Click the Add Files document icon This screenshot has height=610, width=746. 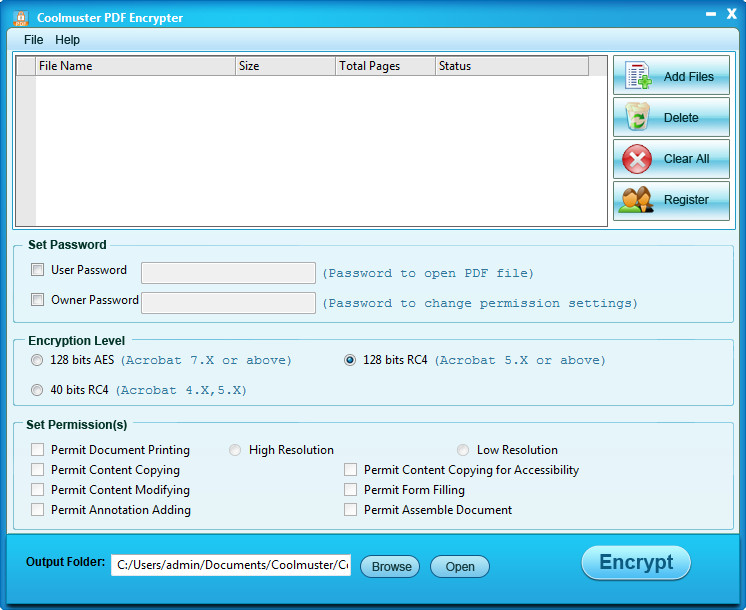pos(638,75)
